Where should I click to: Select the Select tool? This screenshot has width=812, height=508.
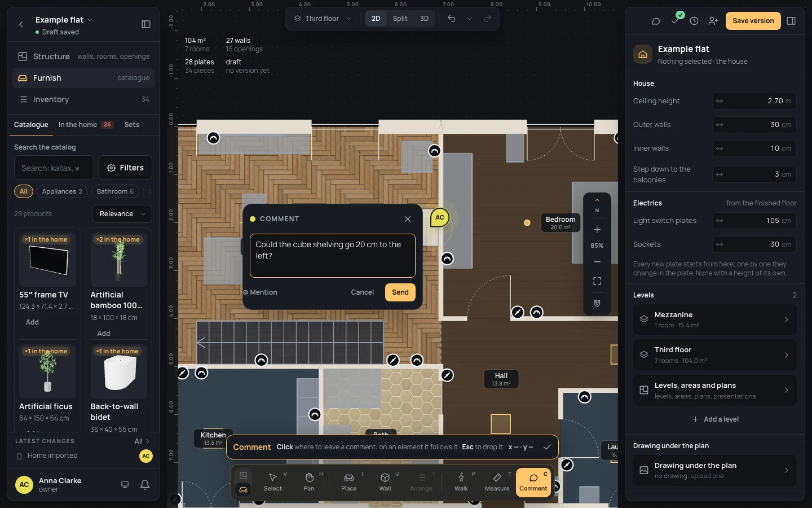pyautogui.click(x=273, y=482)
